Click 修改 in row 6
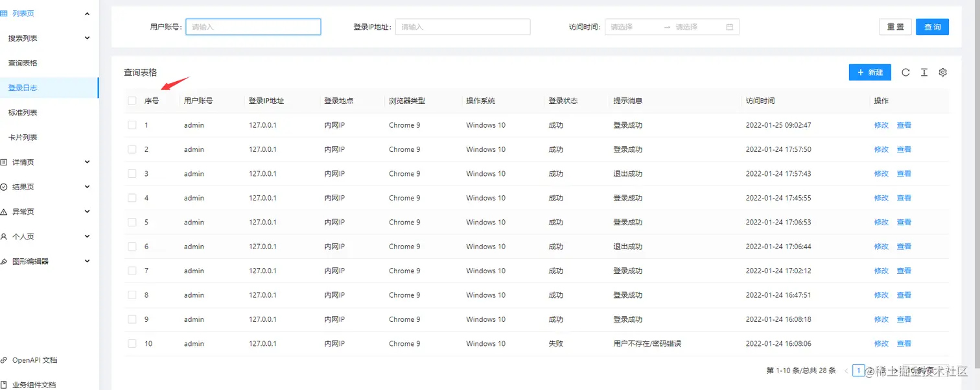980x390 pixels. (x=881, y=247)
